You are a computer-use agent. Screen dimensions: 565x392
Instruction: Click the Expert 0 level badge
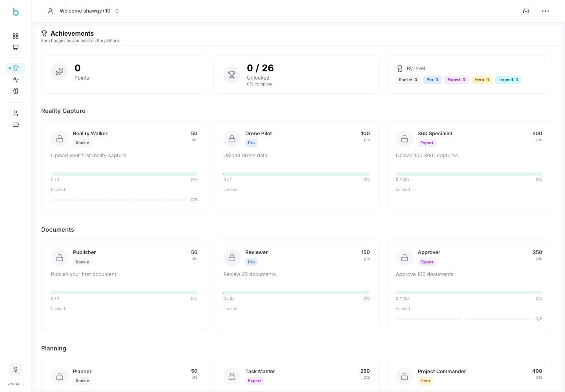(x=456, y=80)
